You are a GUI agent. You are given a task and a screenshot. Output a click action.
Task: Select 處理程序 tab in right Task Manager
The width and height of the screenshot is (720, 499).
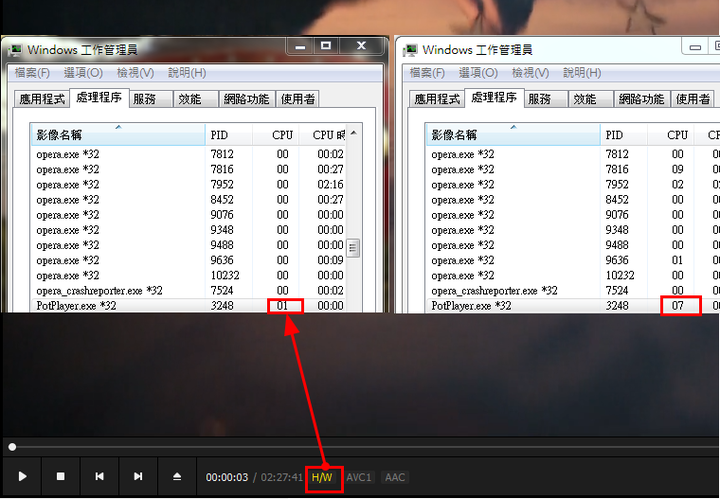pyautogui.click(x=494, y=98)
